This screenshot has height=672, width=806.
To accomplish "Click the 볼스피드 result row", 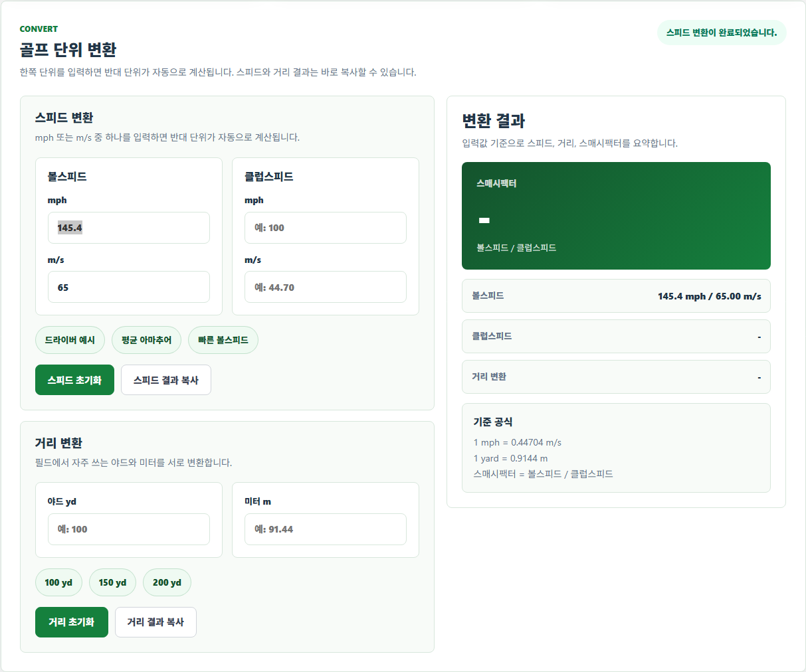I will [x=616, y=295].
